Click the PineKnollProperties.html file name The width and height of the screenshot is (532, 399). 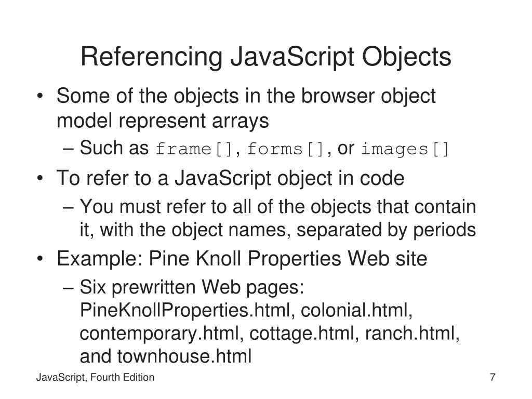185,310
